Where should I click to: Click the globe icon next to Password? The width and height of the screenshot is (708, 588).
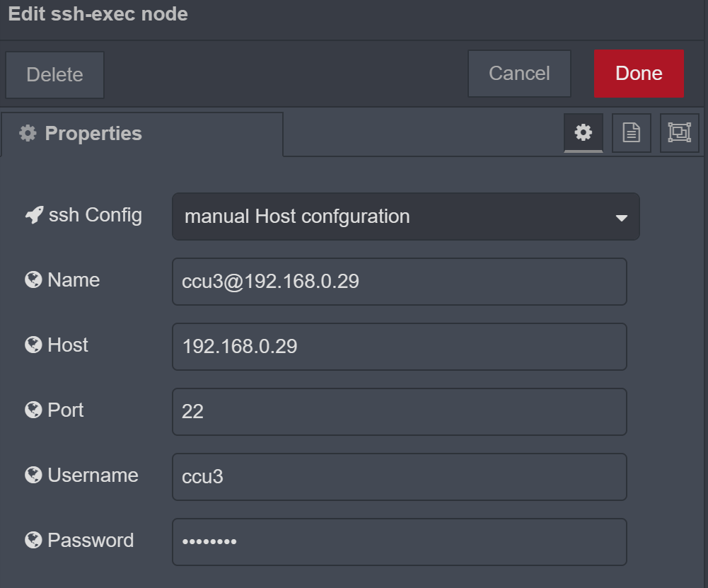point(33,539)
